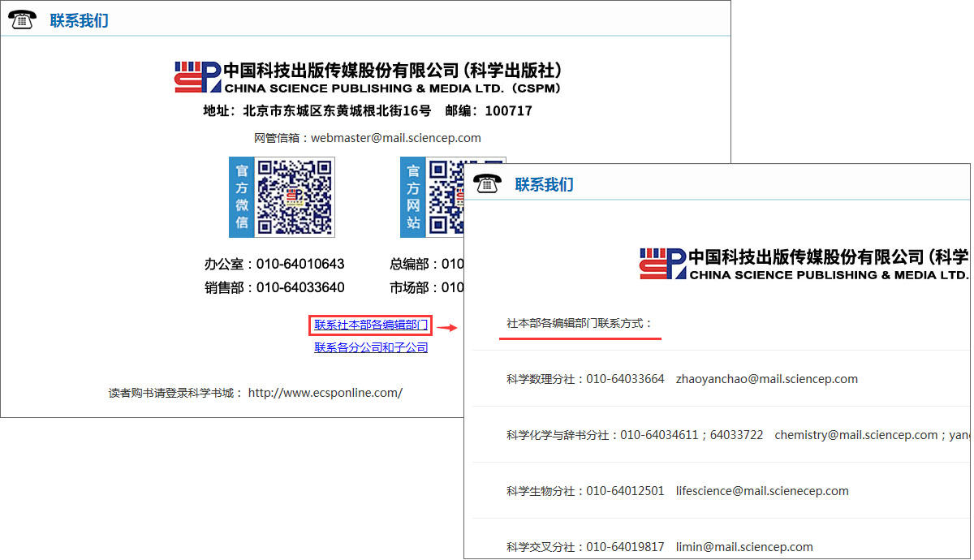Click the 市场部 phone entry
This screenshot has width=974, height=560.
click(x=427, y=287)
